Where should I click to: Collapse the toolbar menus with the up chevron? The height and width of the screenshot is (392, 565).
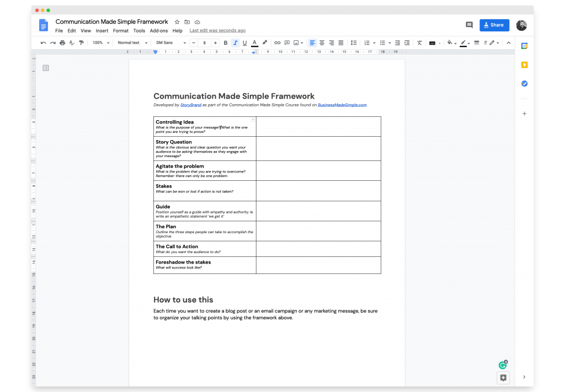tap(508, 43)
